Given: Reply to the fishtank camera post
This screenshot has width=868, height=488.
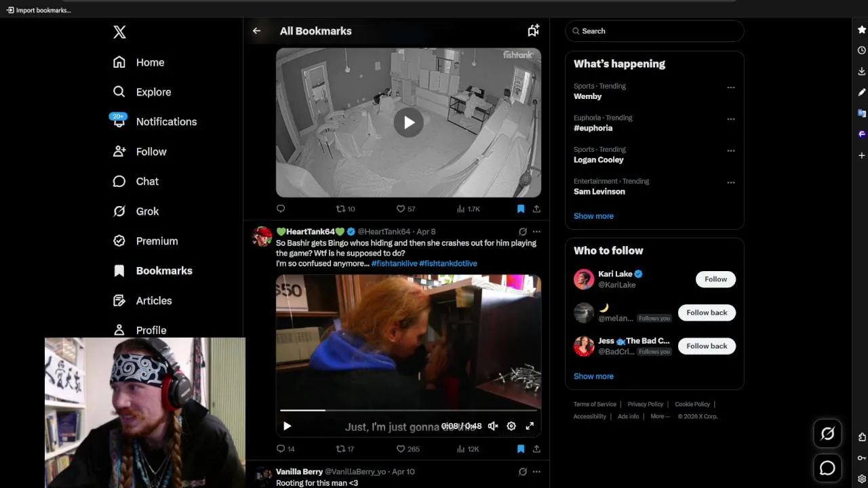Looking at the screenshot, I should coord(281,209).
